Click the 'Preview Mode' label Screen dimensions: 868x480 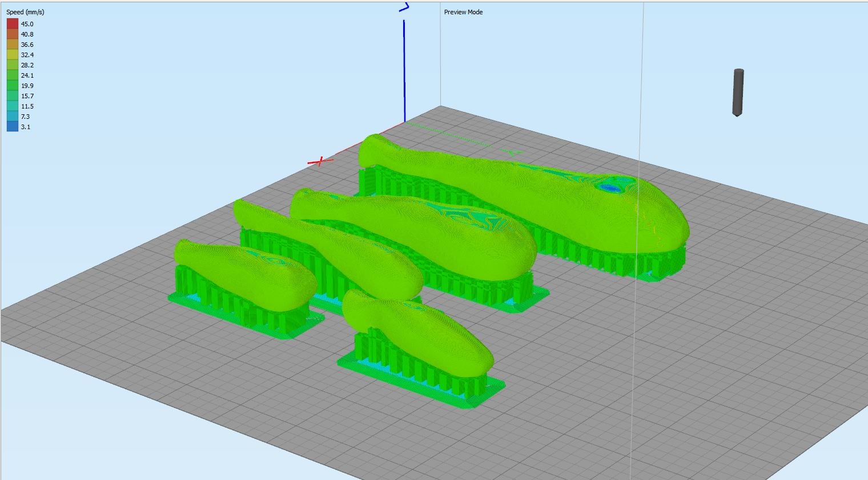(x=463, y=12)
